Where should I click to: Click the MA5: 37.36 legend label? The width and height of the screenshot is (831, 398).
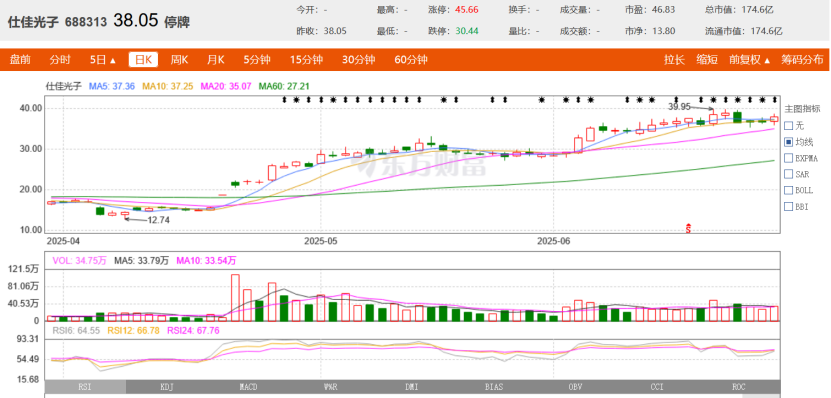tap(112, 86)
